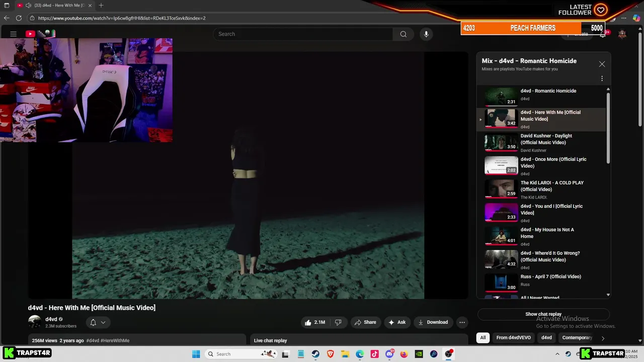Viewport: 644px width, 362px height.
Task: Open the d4vd channel avatar
Action: coord(35,322)
